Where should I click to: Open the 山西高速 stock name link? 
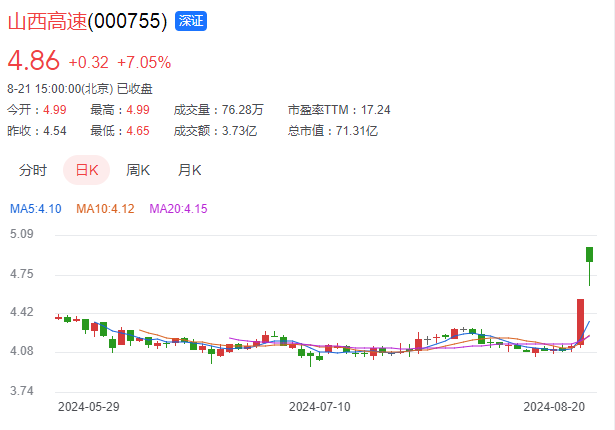pyautogui.click(x=47, y=21)
